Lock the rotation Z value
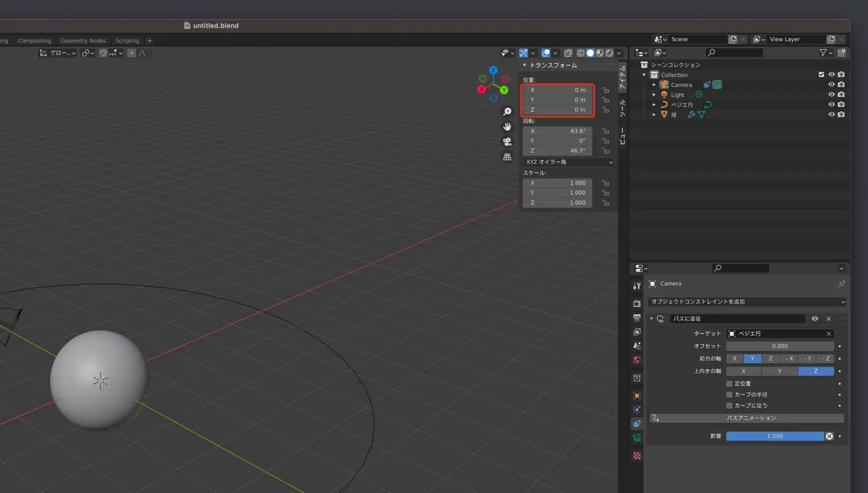868x493 pixels. (x=605, y=151)
